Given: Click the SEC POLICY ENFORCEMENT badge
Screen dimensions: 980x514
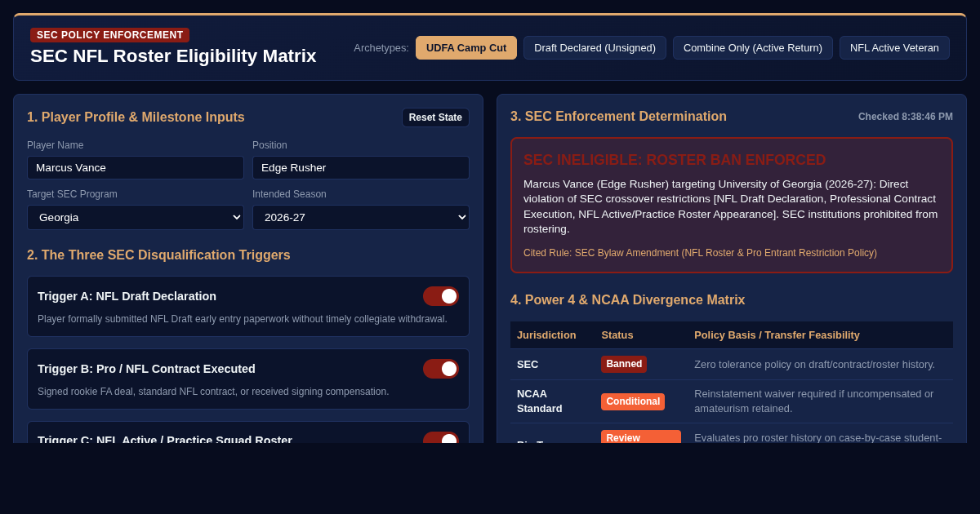Looking at the screenshot, I should coord(109,35).
